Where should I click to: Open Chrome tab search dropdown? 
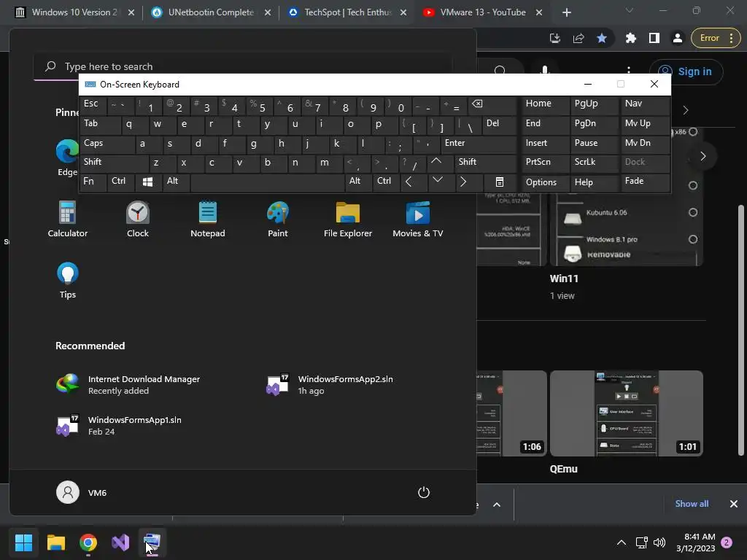point(630,10)
